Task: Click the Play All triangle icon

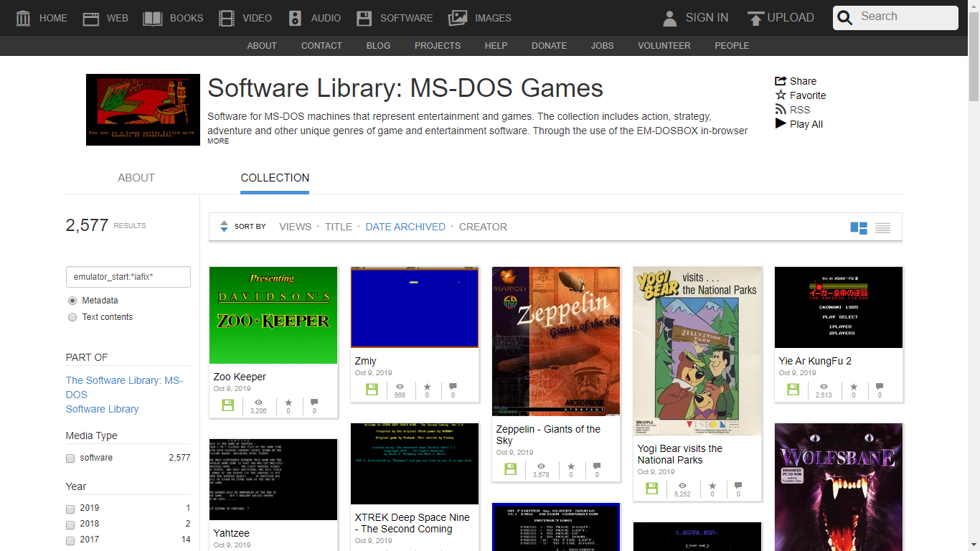Action: [x=781, y=123]
